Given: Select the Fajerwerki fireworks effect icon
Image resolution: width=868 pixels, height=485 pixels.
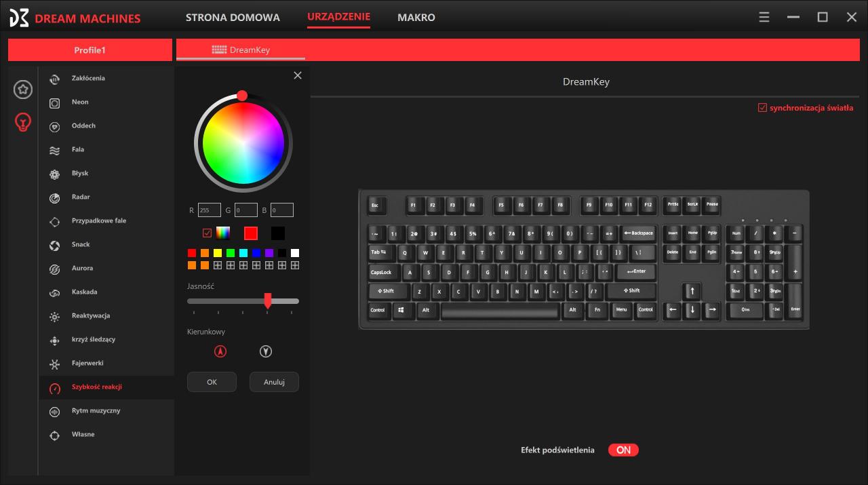Looking at the screenshot, I should pos(55,364).
